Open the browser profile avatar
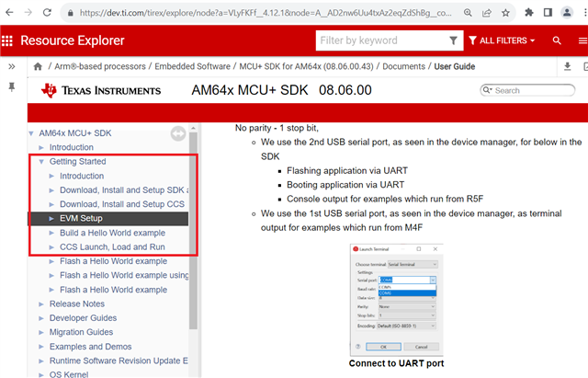The width and height of the screenshot is (588, 378). [567, 12]
